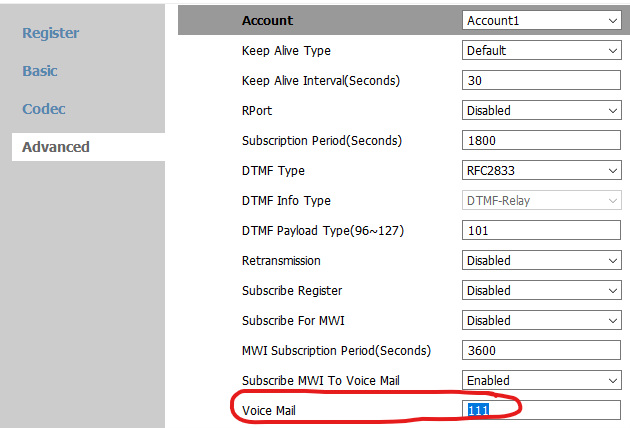Image resolution: width=630 pixels, height=428 pixels.
Task: Click the MWI Subscription Period field
Action: click(541, 350)
